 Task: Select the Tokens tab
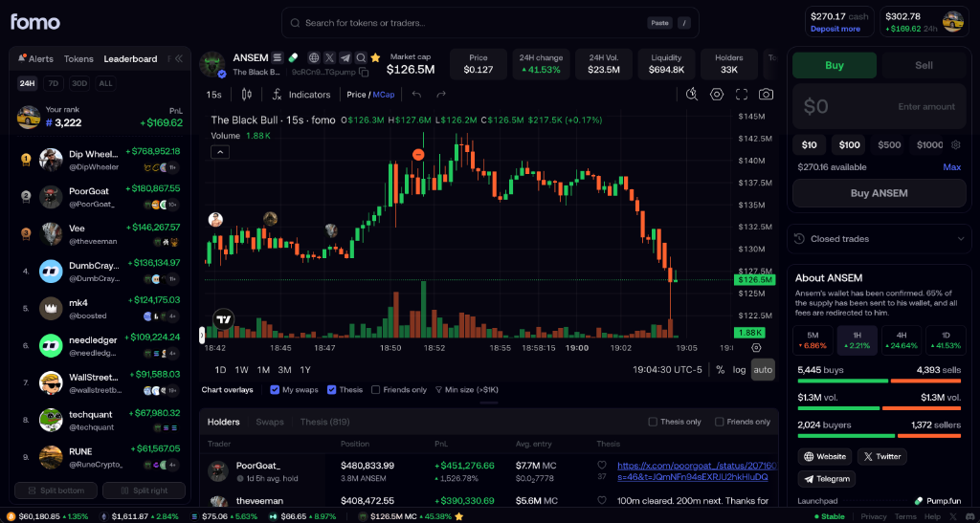pyautogui.click(x=78, y=58)
